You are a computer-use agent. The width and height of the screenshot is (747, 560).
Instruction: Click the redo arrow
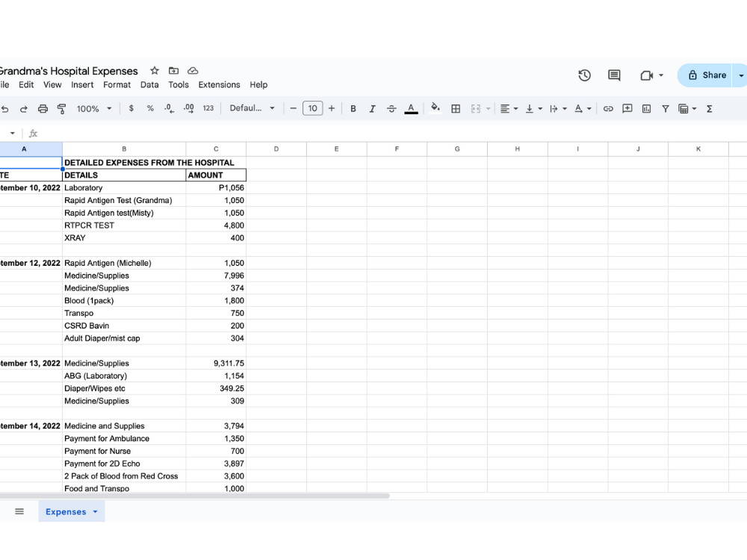pos(23,108)
